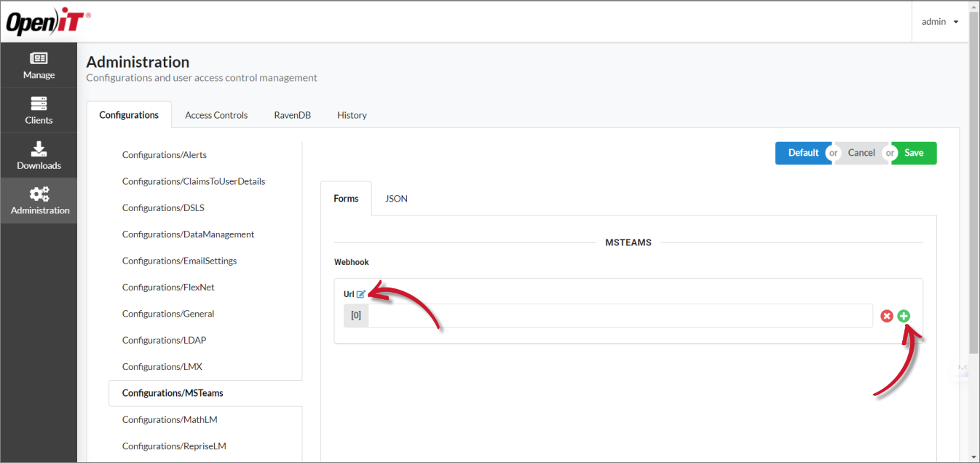This screenshot has width=980, height=463.
Task: Switch to the RavenDB tab
Action: (x=292, y=114)
